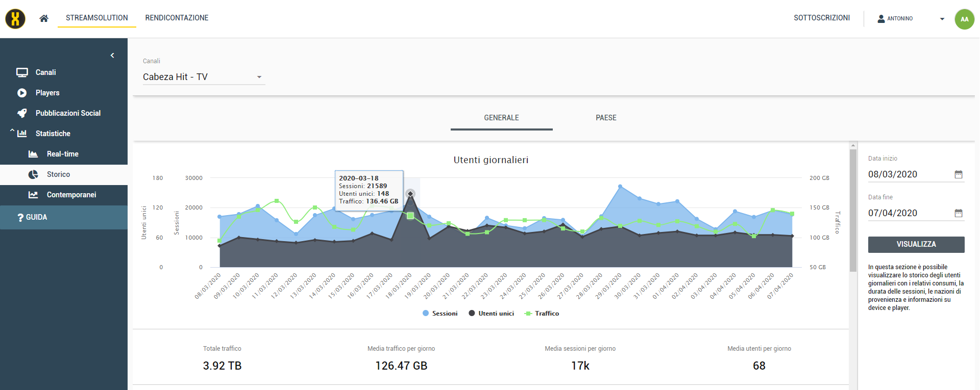Click the home icon in top bar
The image size is (980, 390).
[x=44, y=18]
